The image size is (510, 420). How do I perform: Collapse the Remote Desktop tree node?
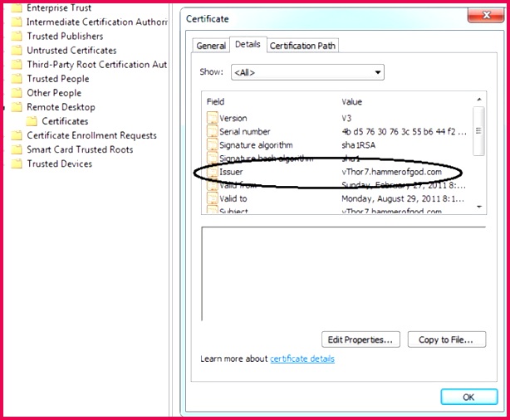click(4, 108)
